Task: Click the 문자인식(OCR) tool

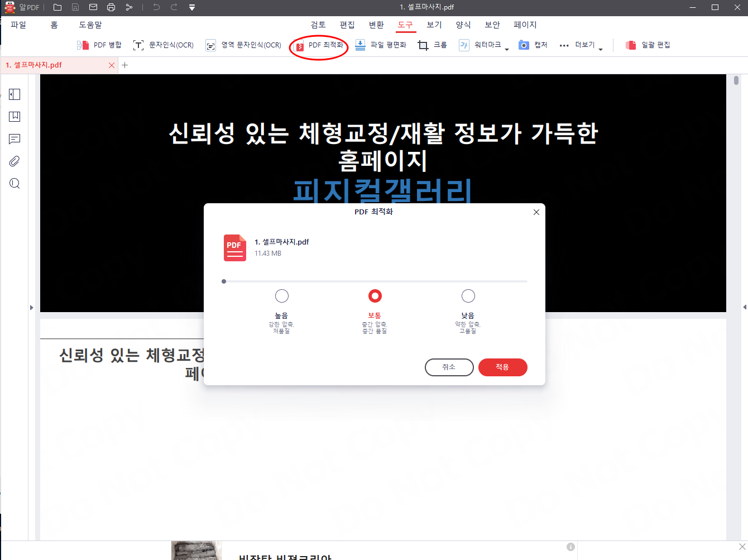Action: (x=163, y=45)
